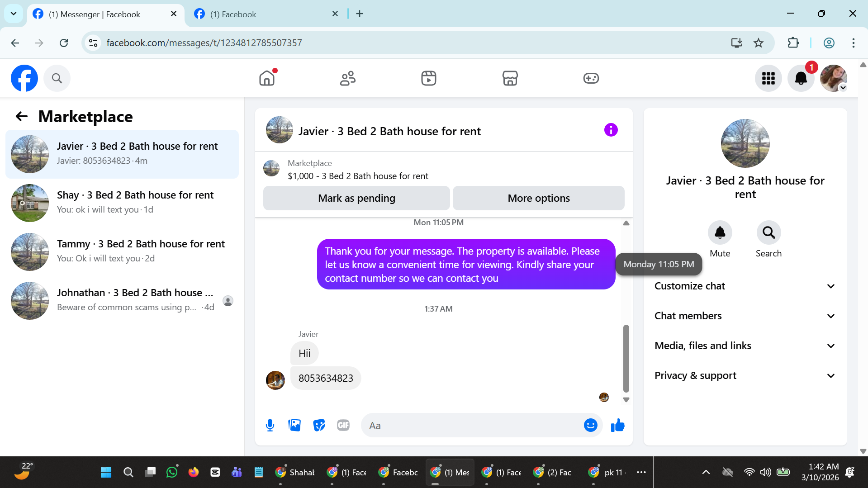Open account profile picture menu

click(x=833, y=78)
